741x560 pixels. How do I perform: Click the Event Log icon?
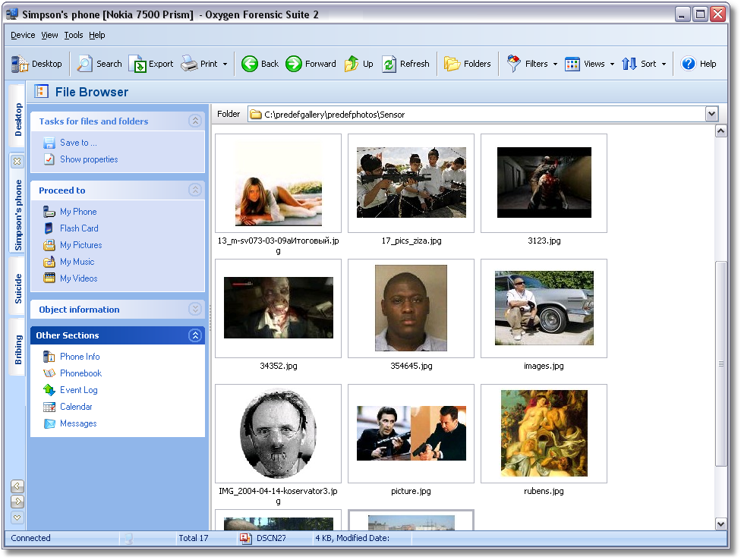click(49, 390)
